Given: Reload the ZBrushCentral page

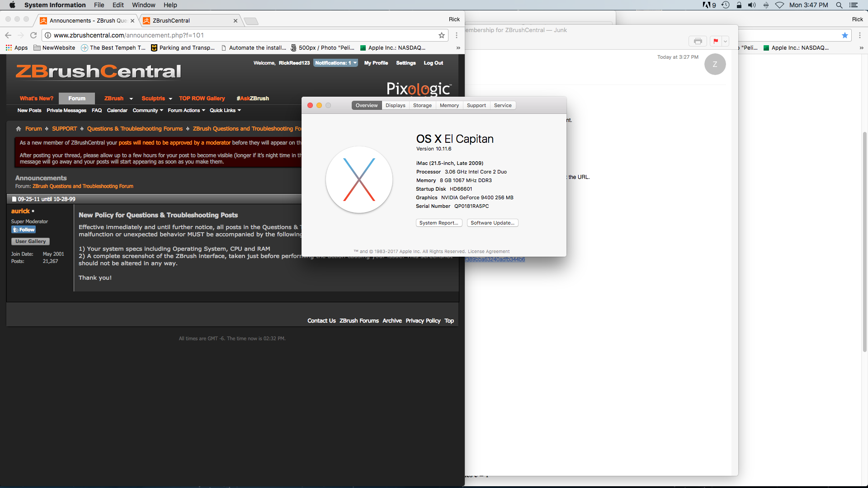Looking at the screenshot, I should pyautogui.click(x=33, y=35).
